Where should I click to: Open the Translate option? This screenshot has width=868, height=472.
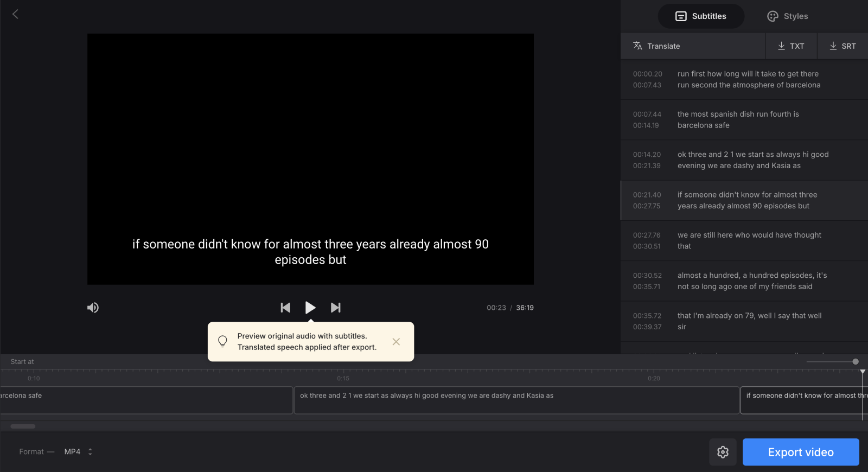pyautogui.click(x=693, y=46)
